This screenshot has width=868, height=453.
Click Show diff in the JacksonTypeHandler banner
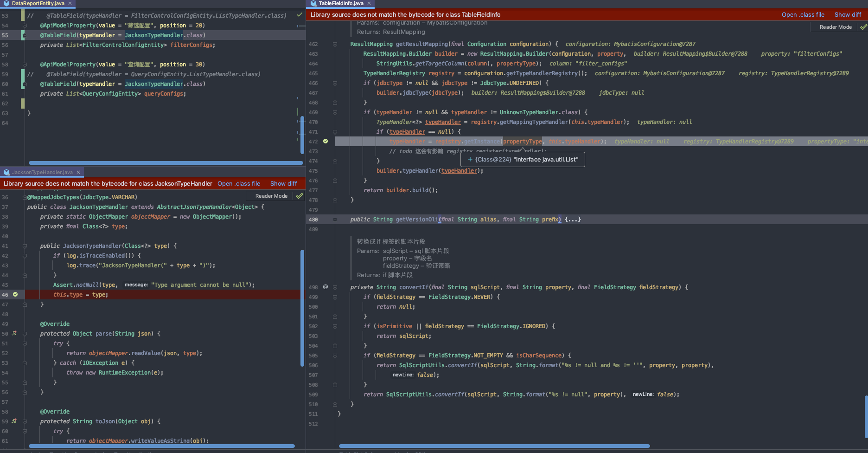pos(283,184)
